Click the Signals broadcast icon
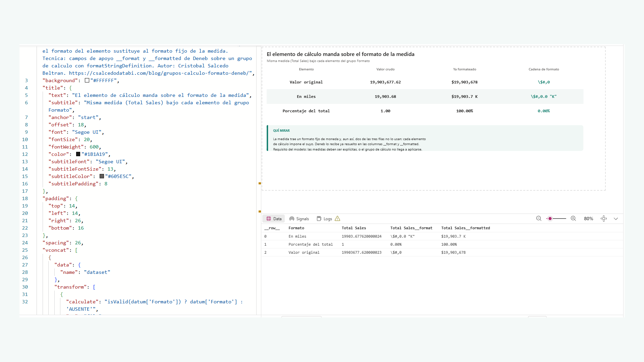The width and height of the screenshot is (644, 362). point(292,219)
